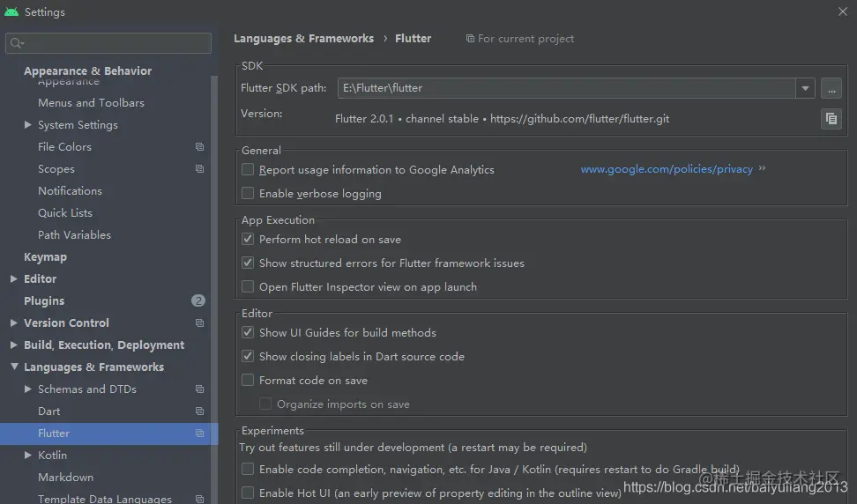This screenshot has height=504, width=857.
Task: Click project-level icon beside Schemas and DTDs
Action: coord(199,389)
